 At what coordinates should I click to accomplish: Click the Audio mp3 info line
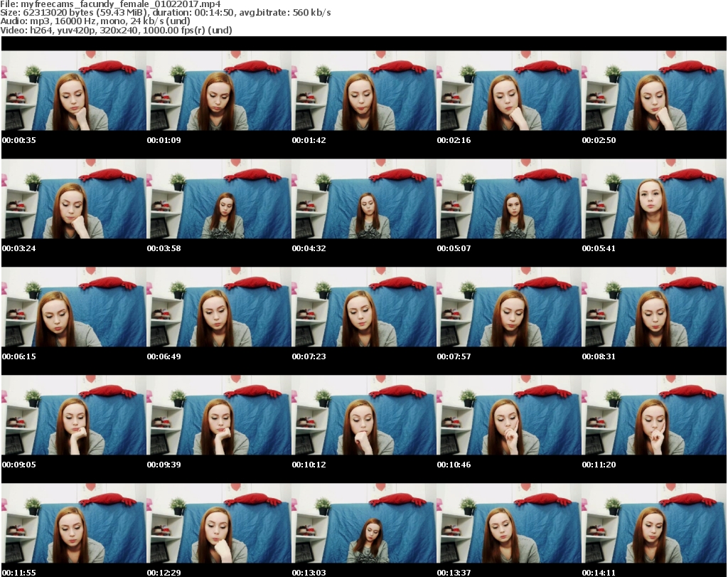(x=95, y=21)
